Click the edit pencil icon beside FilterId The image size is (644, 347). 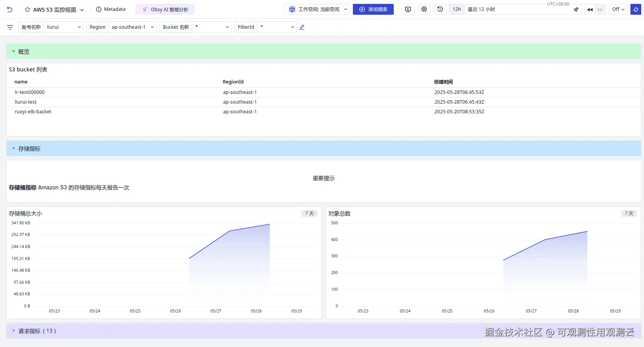[302, 27]
